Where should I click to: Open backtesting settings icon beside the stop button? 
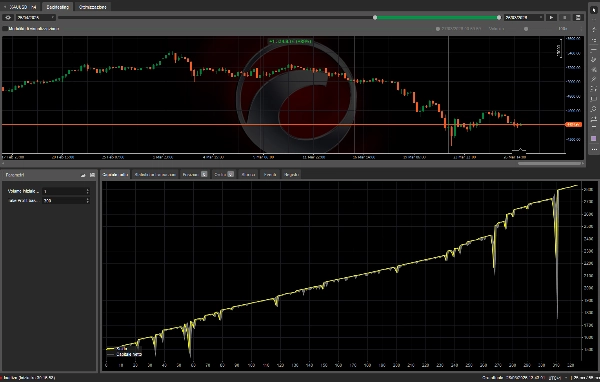(578, 18)
